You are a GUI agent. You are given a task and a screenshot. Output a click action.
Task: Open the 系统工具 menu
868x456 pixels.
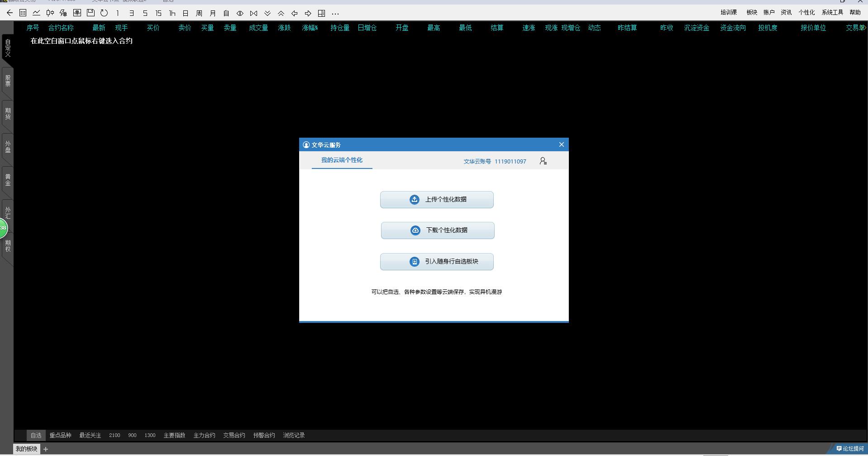pos(832,13)
